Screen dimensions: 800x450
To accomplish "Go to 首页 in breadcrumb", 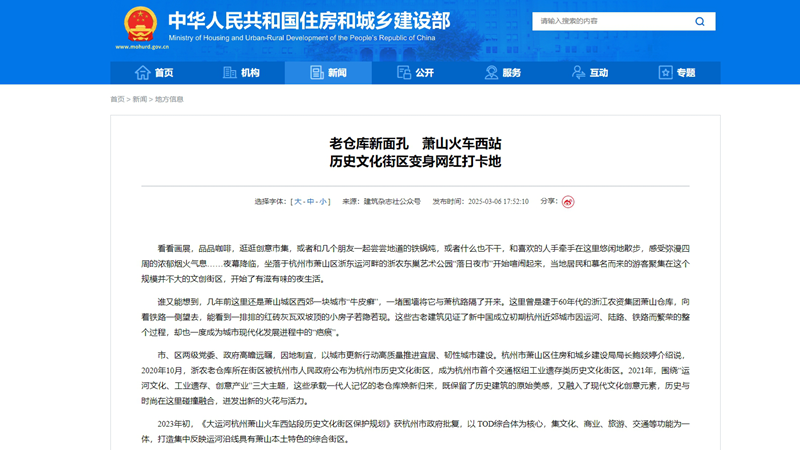I will pos(118,99).
